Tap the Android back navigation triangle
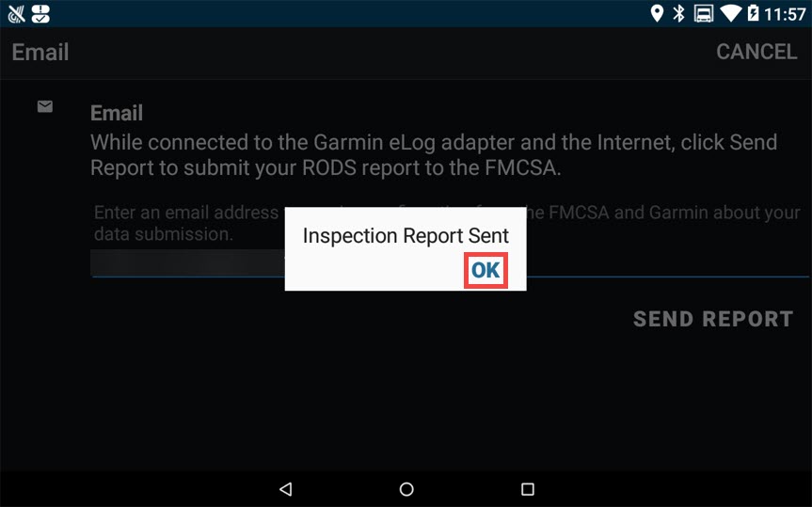This screenshot has height=507, width=812. 286,489
